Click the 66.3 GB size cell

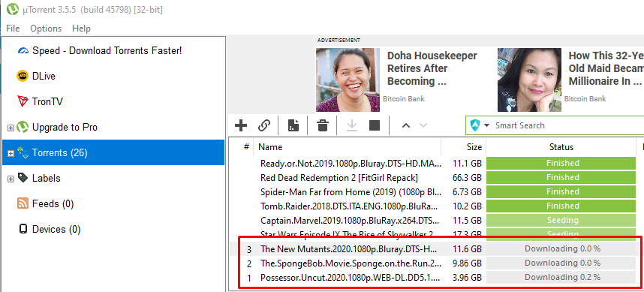tap(466, 177)
